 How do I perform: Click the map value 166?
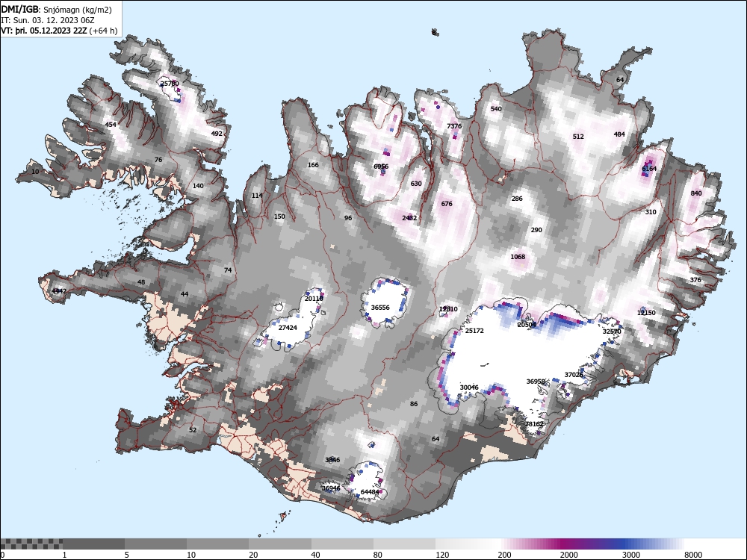pos(313,165)
